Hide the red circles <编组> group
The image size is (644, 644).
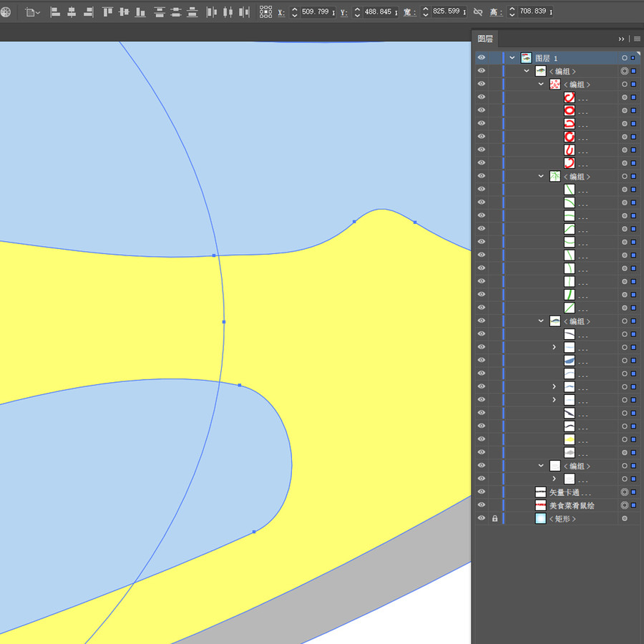(x=482, y=84)
